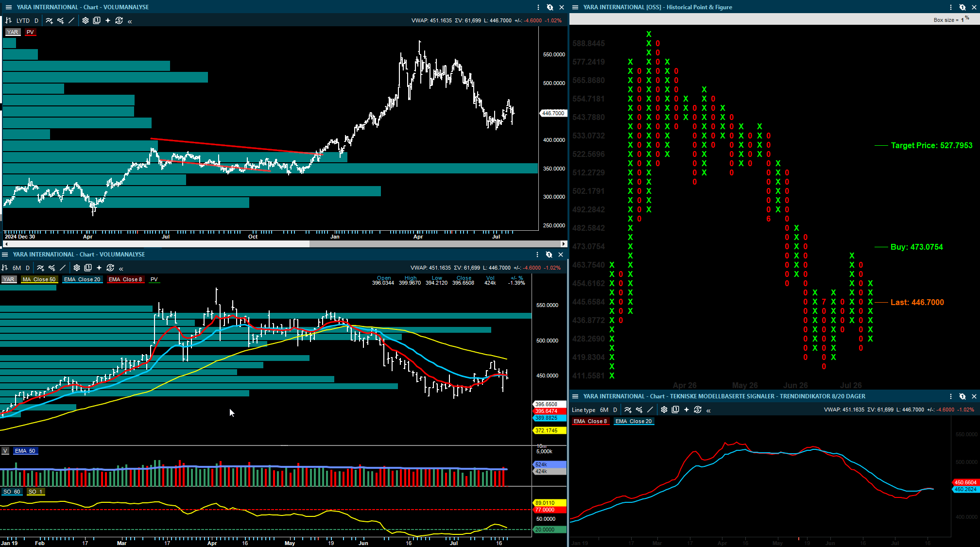Image resolution: width=980 pixels, height=547 pixels.
Task: Click currency refresh icon in TRENDINDIKATOR chart
Action: (698, 410)
